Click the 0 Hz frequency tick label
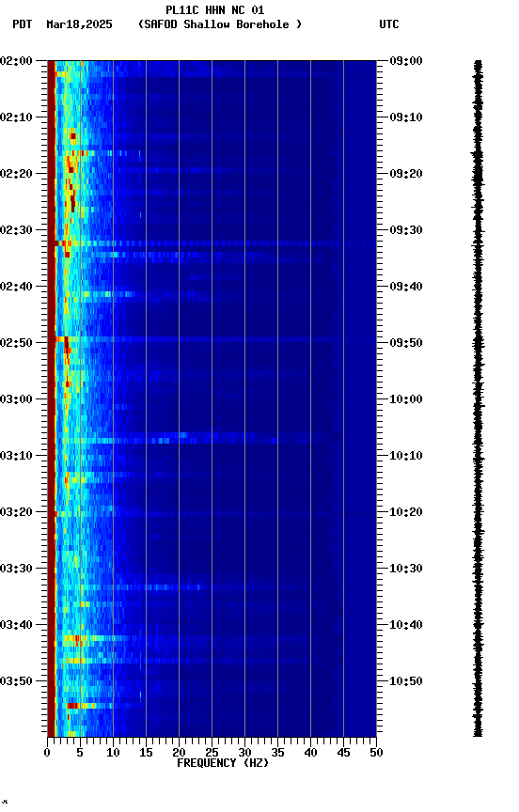 [x=47, y=753]
